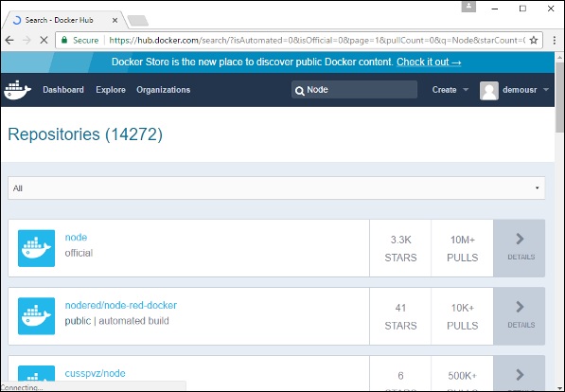Click the node repository whale thumbnail

pos(36,248)
